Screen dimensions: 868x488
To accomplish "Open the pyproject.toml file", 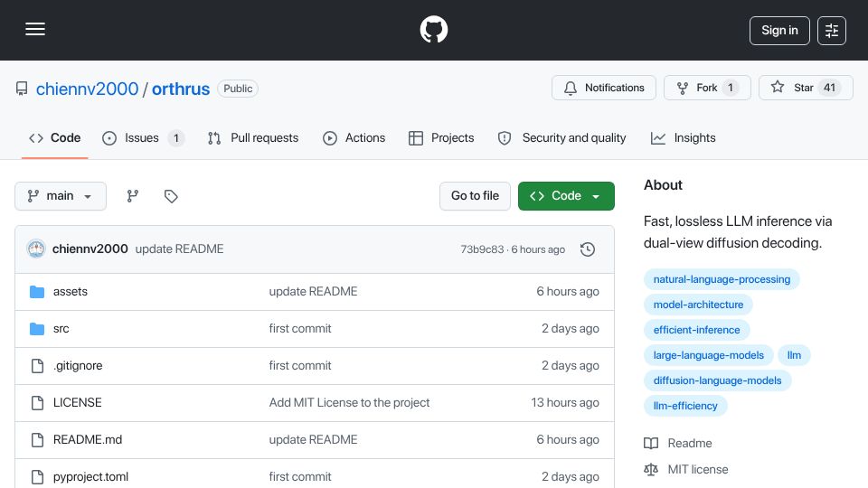I will click(90, 477).
